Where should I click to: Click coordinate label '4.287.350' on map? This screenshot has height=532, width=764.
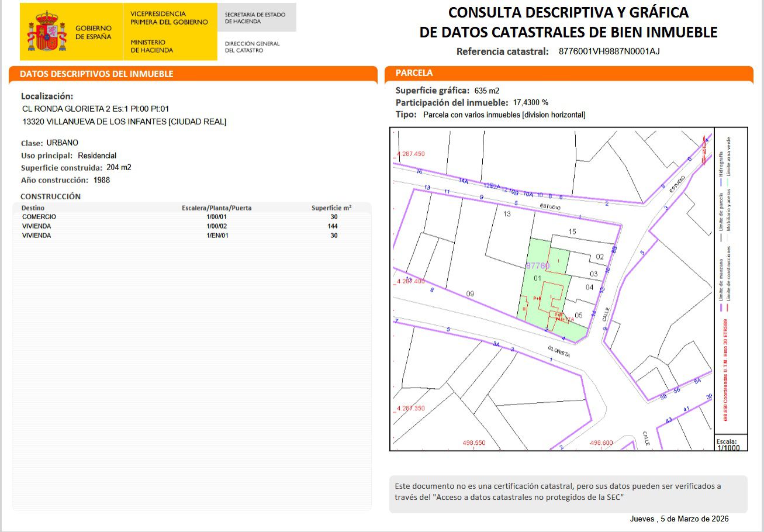(410, 408)
